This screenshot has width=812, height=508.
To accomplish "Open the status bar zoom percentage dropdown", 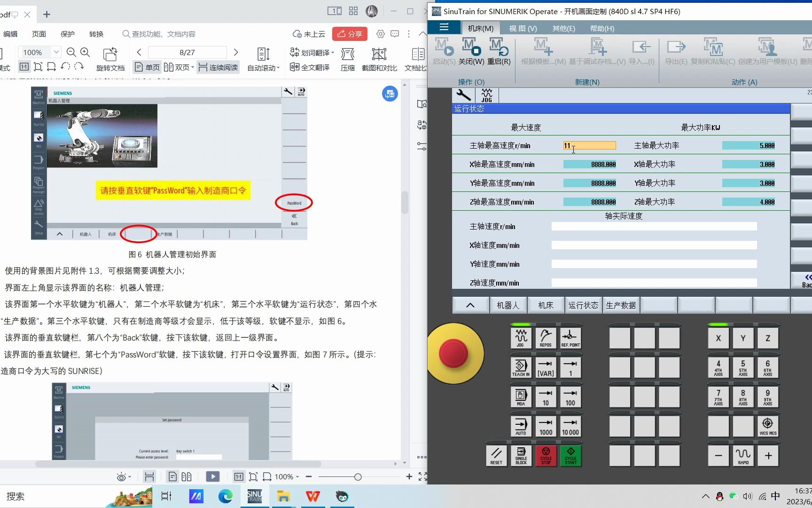I will [x=297, y=477].
